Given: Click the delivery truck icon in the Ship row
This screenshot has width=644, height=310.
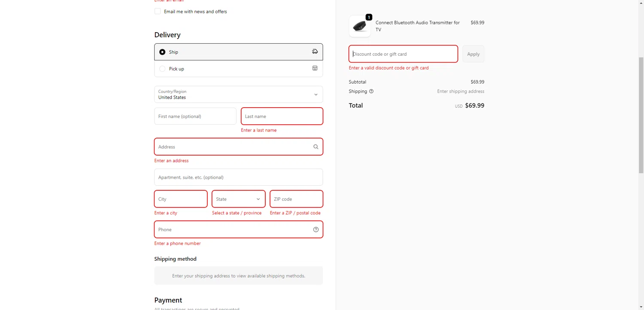Looking at the screenshot, I should (315, 51).
